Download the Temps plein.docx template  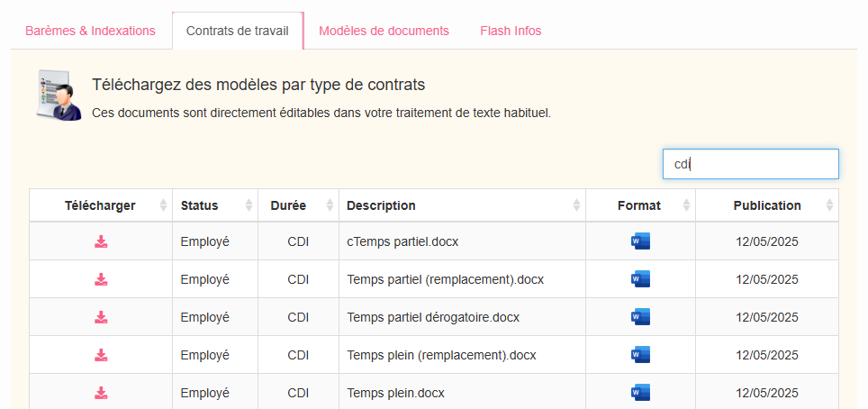pyautogui.click(x=102, y=393)
